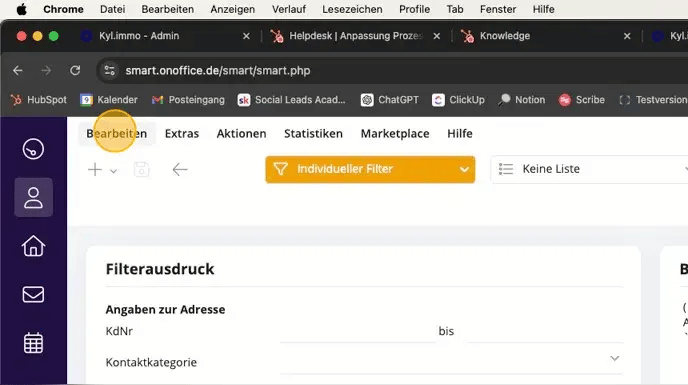Open the Addresses (person) module in sidebar
Image resolution: width=688 pixels, height=385 pixels.
pos(33,198)
